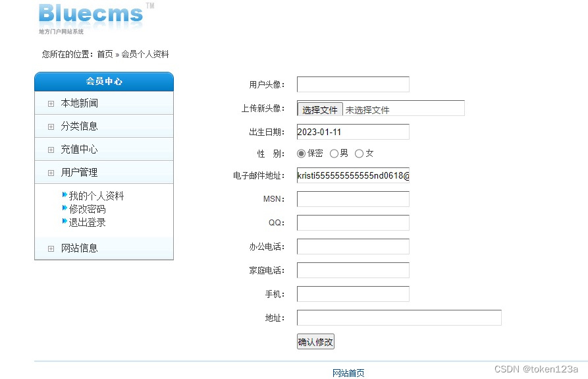This screenshot has width=588, height=379.
Task: Click arrow bullet beside 修改密码
Action: coord(65,208)
